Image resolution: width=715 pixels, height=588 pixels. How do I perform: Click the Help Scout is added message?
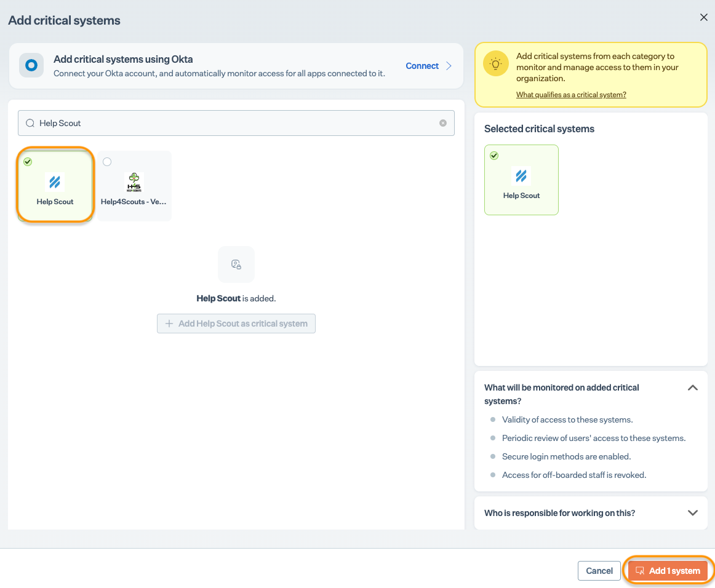click(x=236, y=298)
